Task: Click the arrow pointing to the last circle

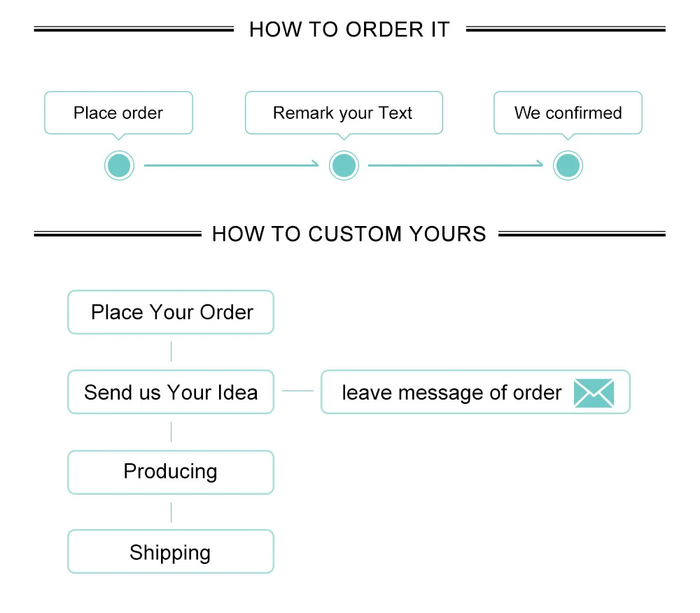Action: (456, 164)
